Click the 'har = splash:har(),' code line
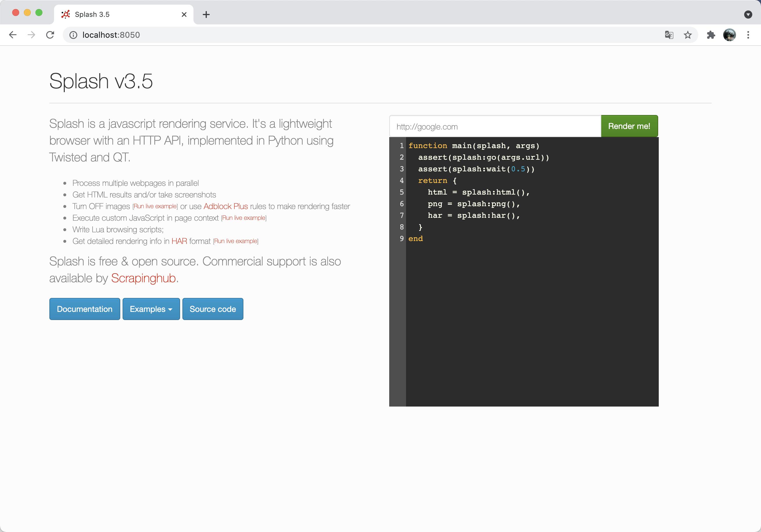The height and width of the screenshot is (532, 761). point(474,215)
